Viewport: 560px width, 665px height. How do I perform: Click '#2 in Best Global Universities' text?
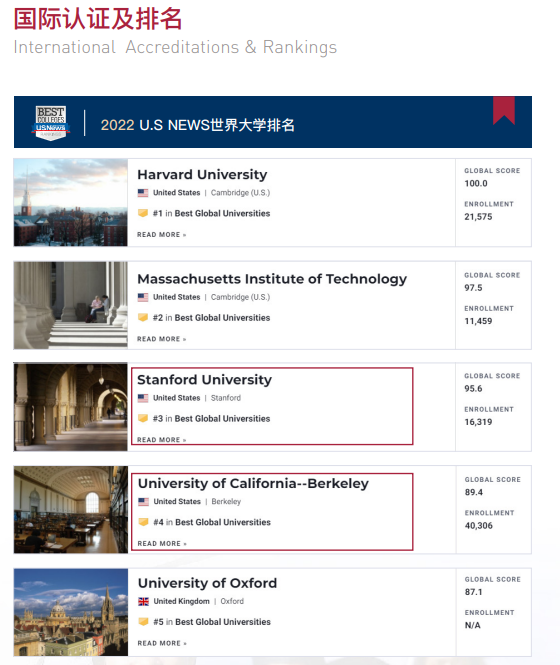[211, 318]
